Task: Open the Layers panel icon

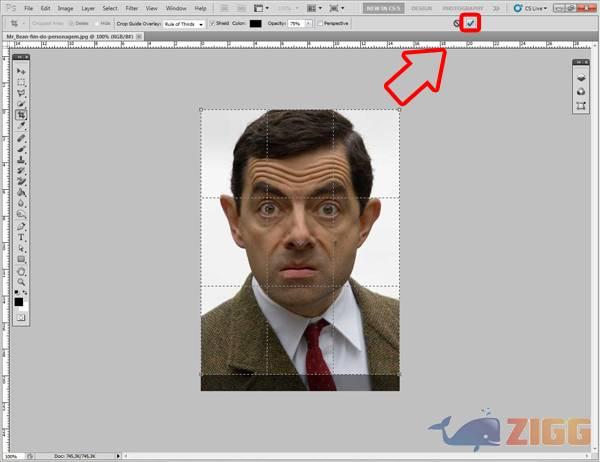Action: pyautogui.click(x=581, y=78)
